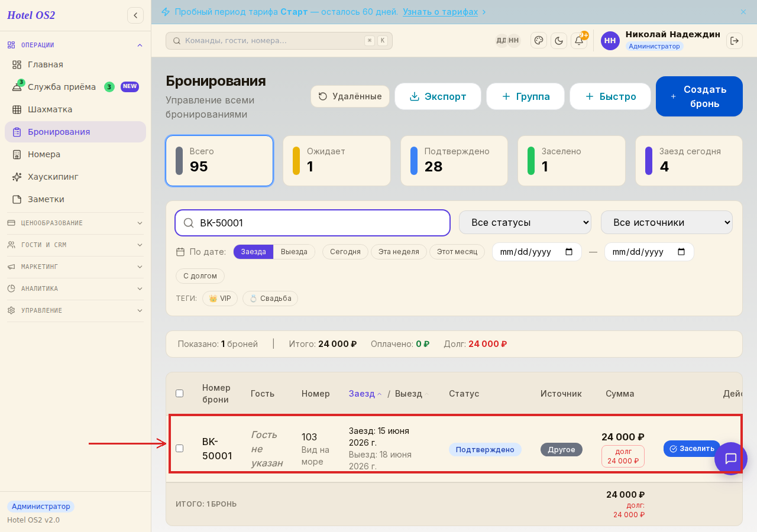Expand the Ценообразование section

tap(75, 223)
